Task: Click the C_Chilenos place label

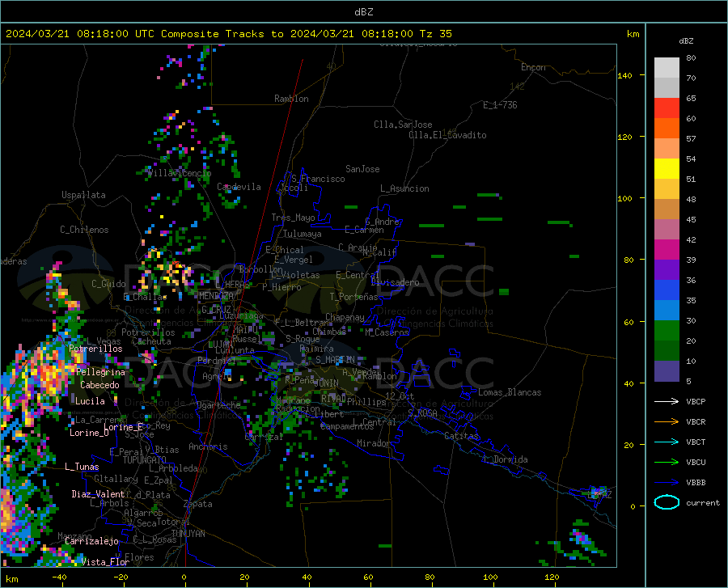Action: pos(84,230)
